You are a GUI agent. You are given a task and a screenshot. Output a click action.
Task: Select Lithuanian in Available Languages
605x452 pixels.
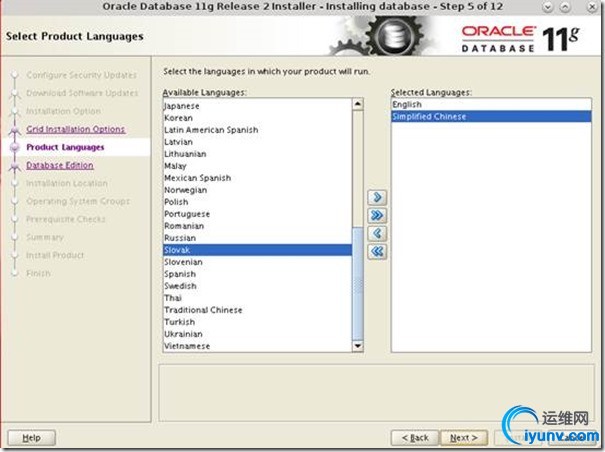click(x=257, y=154)
